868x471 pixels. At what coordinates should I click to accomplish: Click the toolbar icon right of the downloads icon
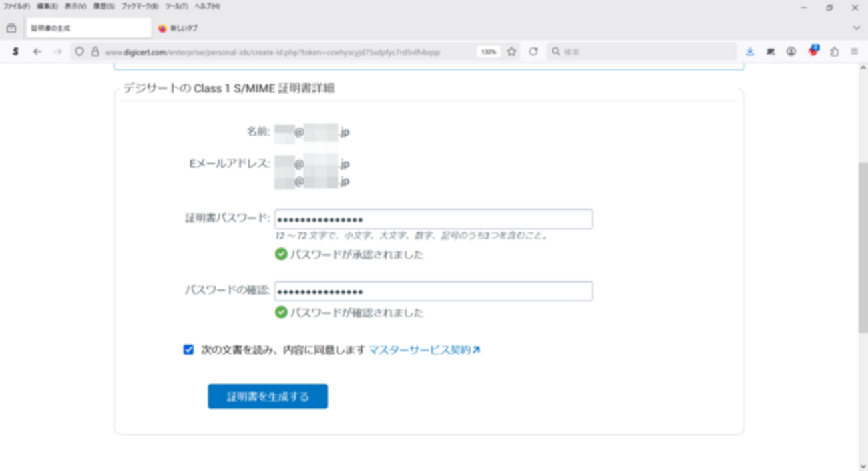coord(771,51)
